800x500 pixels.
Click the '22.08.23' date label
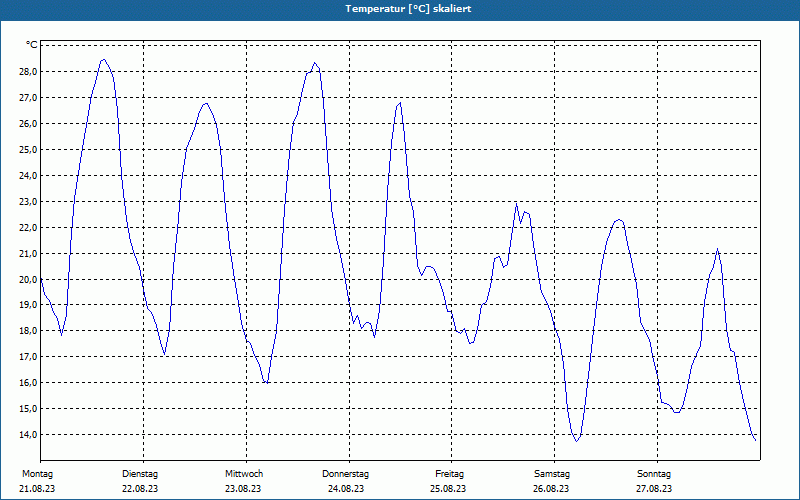(x=140, y=489)
